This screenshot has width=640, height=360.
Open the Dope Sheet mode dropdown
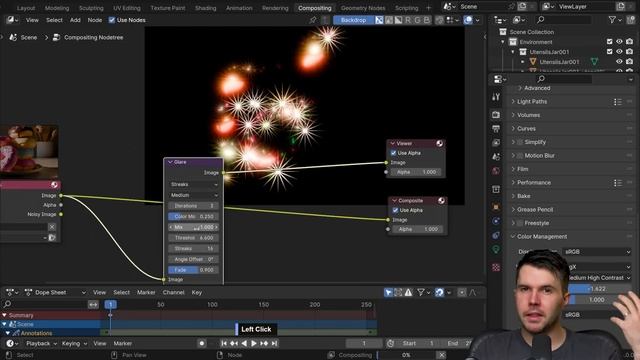[55, 292]
